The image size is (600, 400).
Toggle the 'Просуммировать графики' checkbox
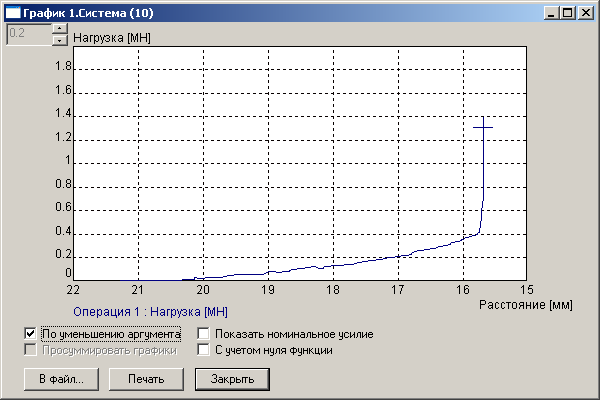tap(31, 350)
